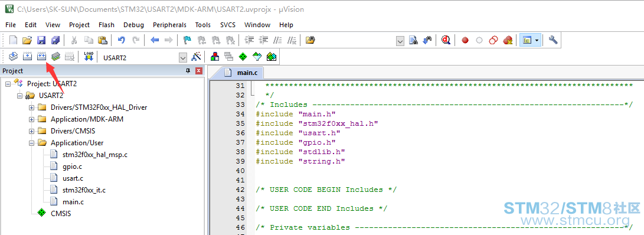Open the Project menu

(79, 25)
